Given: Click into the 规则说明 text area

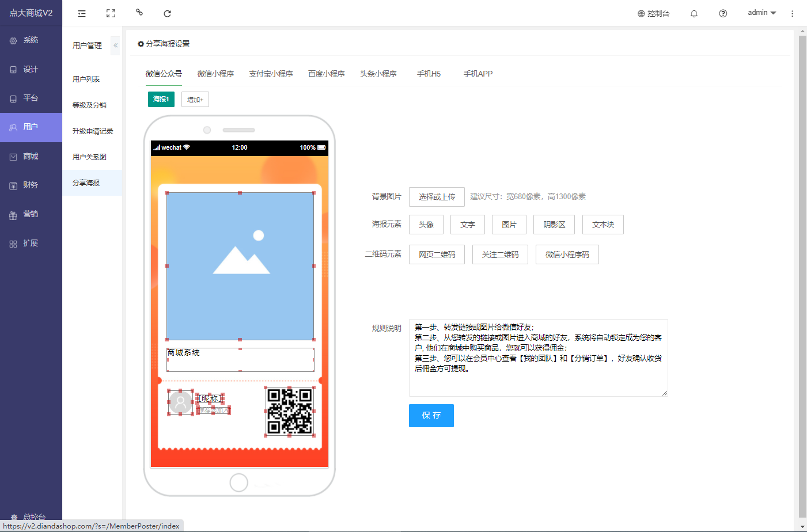Looking at the screenshot, I should tap(538, 357).
